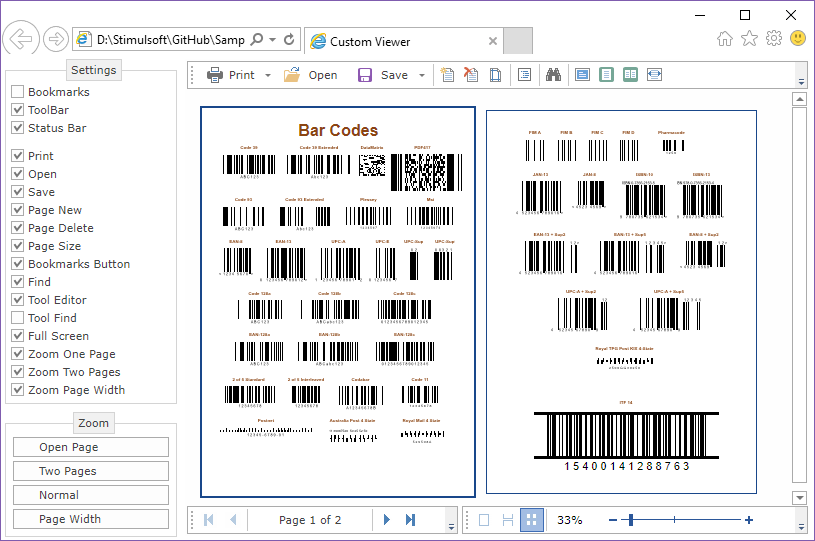815x541 pixels.
Task: Click the Full Screen toolbar icon
Action: (x=582, y=75)
